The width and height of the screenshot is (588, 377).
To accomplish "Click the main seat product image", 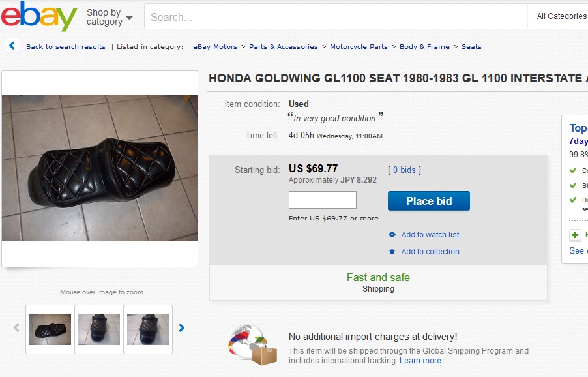I will click(x=100, y=168).
